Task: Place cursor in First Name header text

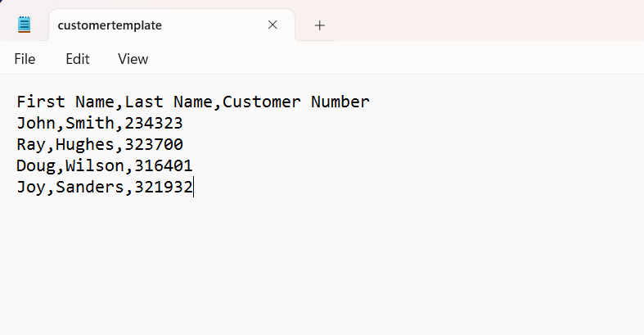Action: coord(65,102)
